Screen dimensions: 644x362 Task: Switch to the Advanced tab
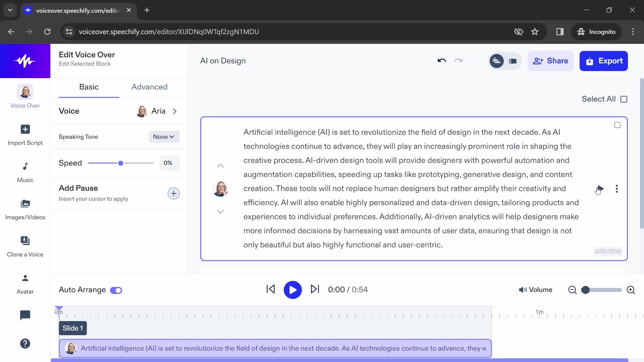150,86
